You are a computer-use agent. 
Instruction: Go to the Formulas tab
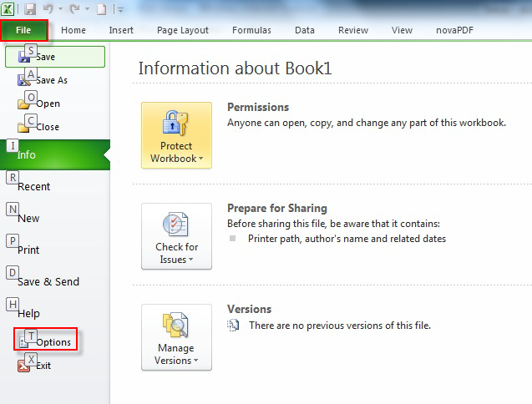[x=251, y=30]
